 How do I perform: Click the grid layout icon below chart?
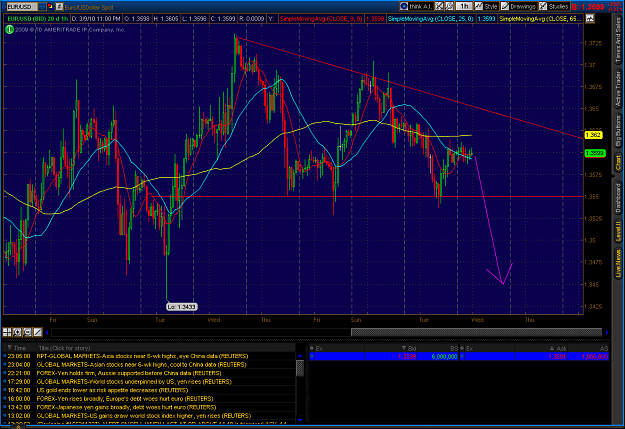pos(7,332)
